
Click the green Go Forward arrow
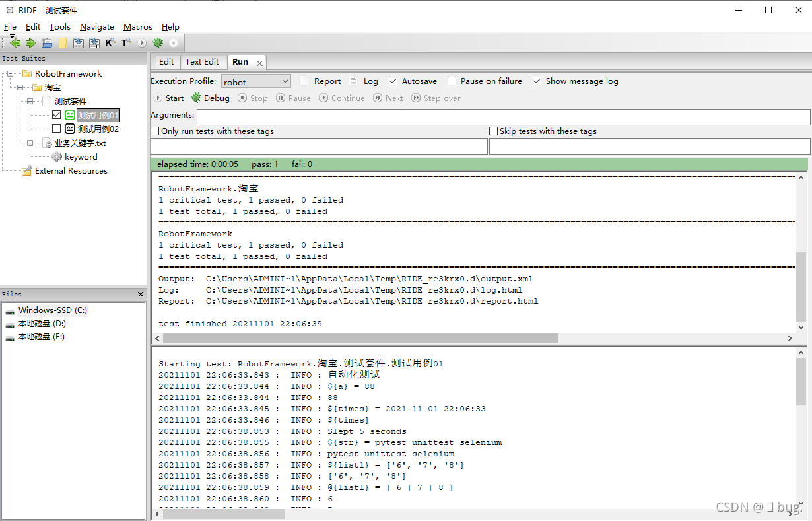click(x=30, y=43)
